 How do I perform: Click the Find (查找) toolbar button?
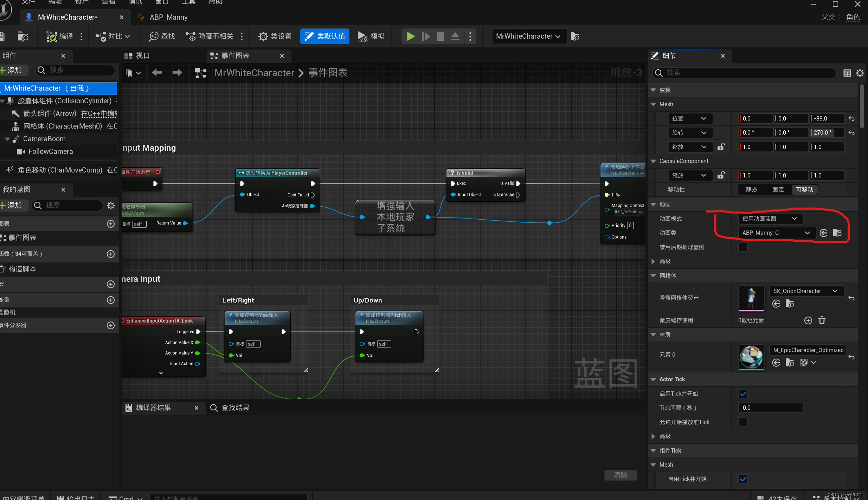click(x=162, y=36)
